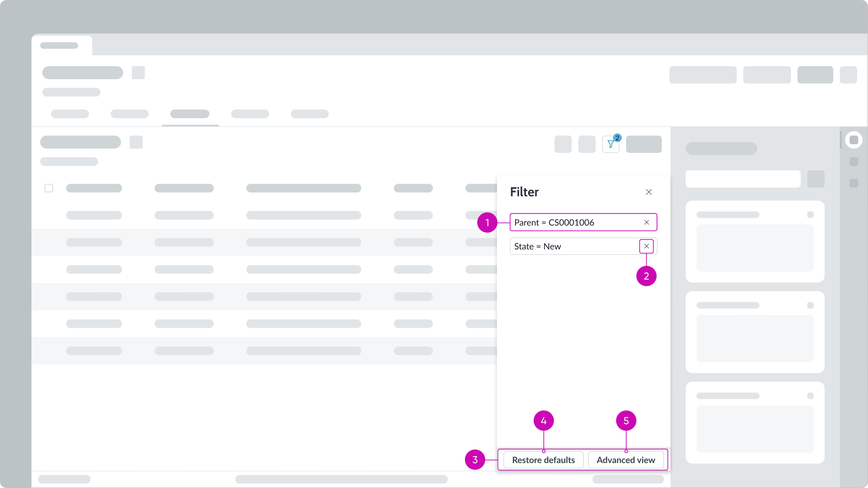Image resolution: width=868 pixels, height=488 pixels.
Task: Click the annotation marker numbered 1
Action: [x=487, y=222]
